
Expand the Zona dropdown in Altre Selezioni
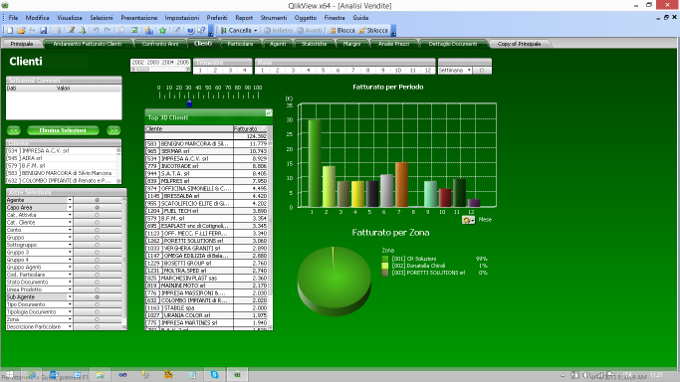70,319
